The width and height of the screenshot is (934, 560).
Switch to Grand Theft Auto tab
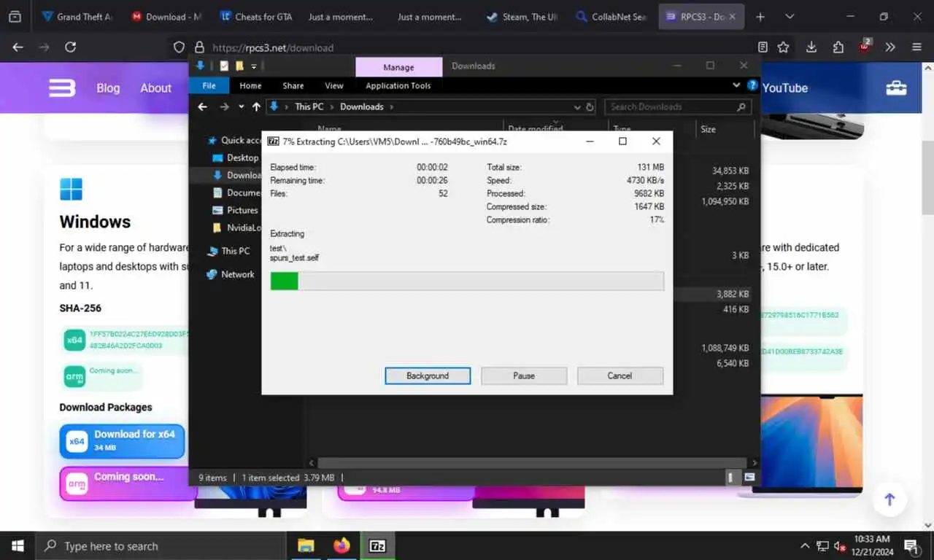pyautogui.click(x=77, y=16)
